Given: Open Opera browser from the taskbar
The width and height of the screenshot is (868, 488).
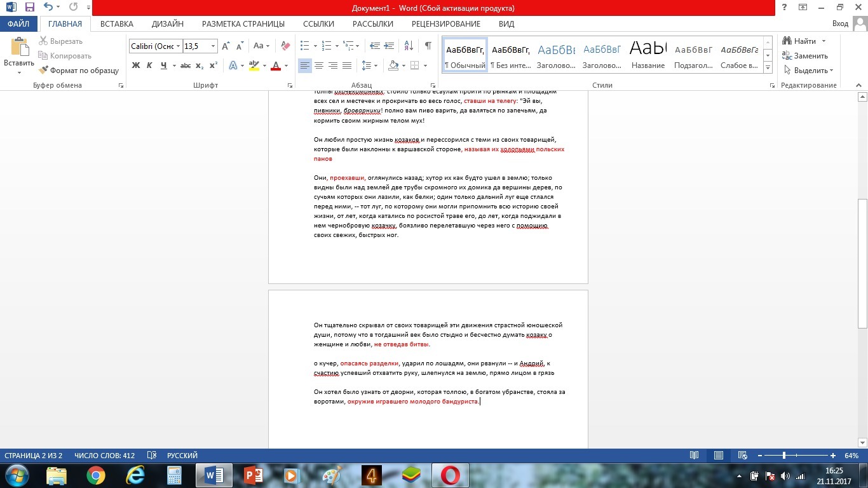Looking at the screenshot, I should (450, 475).
